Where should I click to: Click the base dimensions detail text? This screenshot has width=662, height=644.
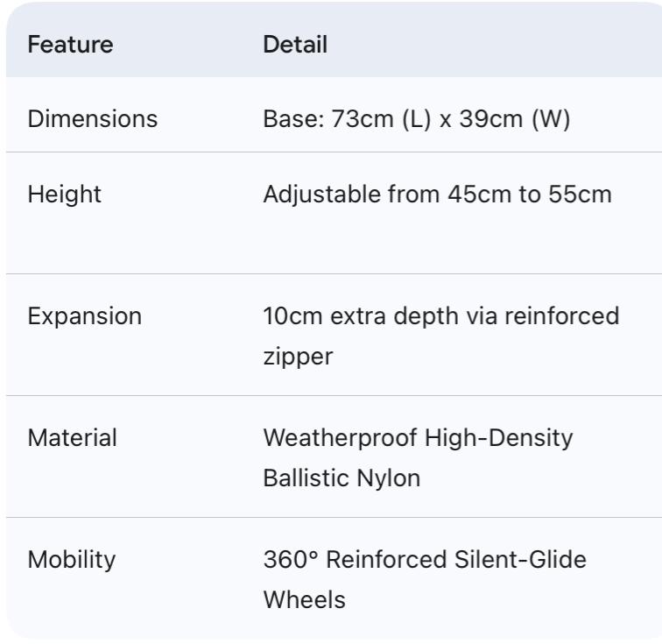417,119
